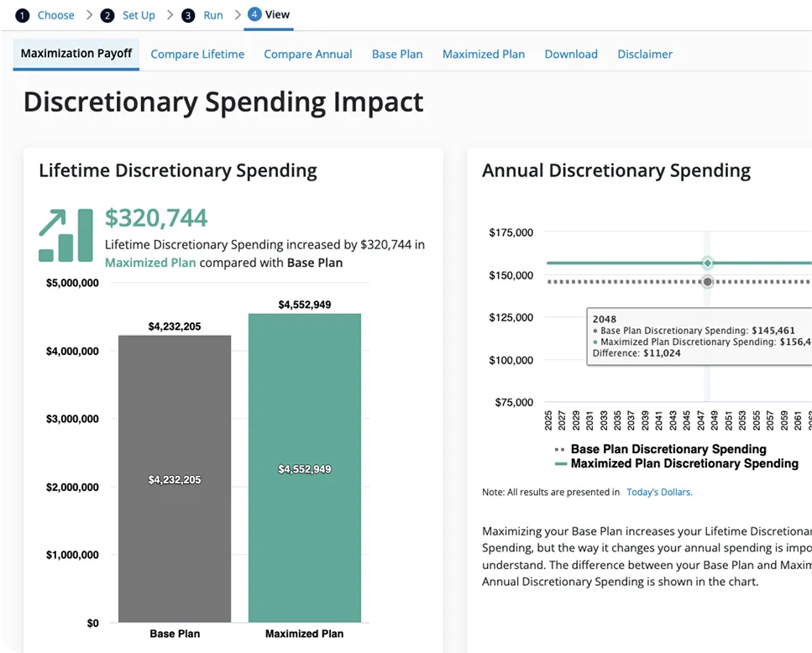812x653 pixels.
Task: Click the growth bar-chart arrow icon
Action: pyautogui.click(x=65, y=235)
